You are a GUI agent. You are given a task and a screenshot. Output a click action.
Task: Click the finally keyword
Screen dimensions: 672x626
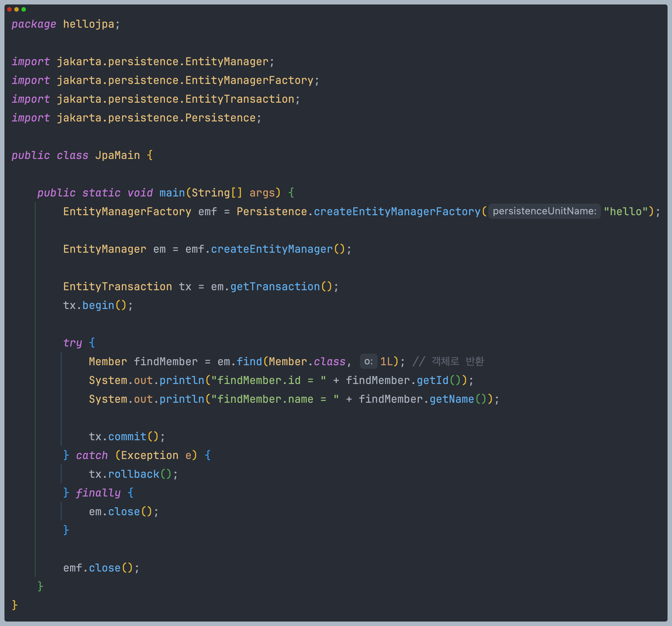pyautogui.click(x=98, y=493)
